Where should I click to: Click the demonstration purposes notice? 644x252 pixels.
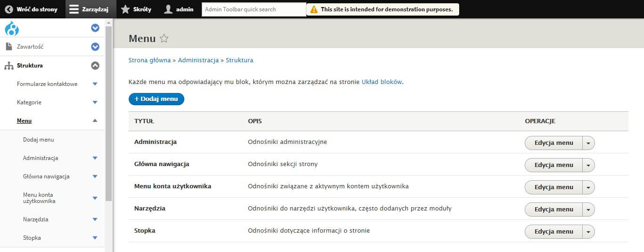(x=382, y=9)
